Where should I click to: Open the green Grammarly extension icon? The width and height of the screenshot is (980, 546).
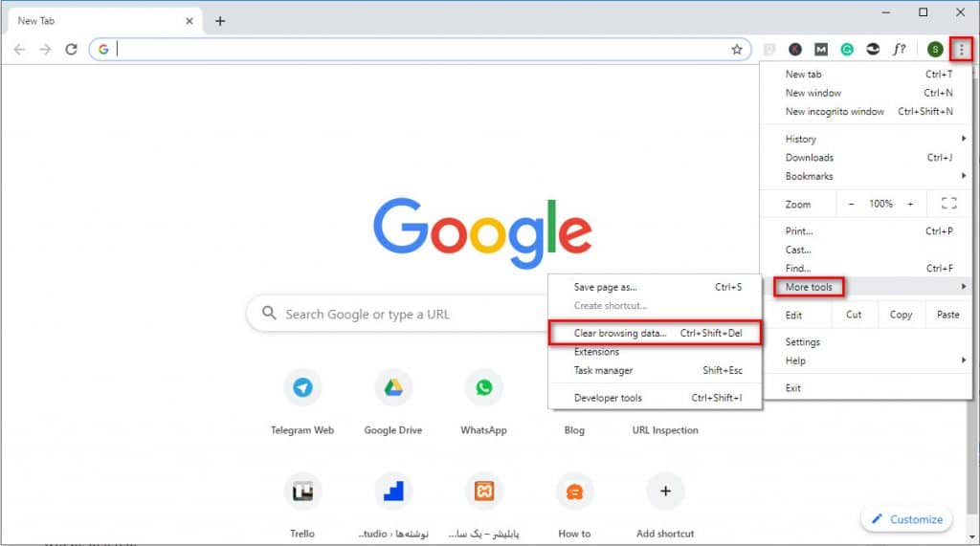coord(847,50)
